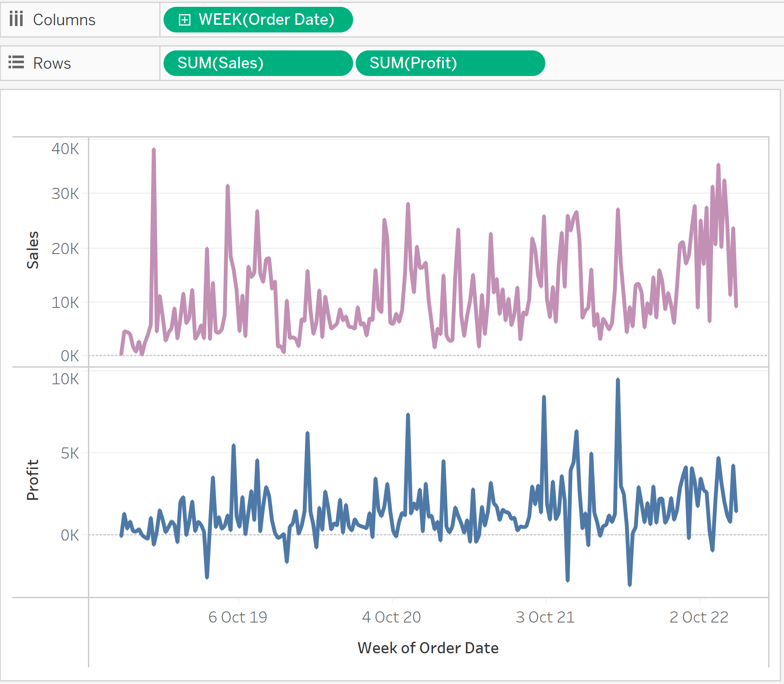Select the Sales axis title
784x684 pixels.
(33, 250)
